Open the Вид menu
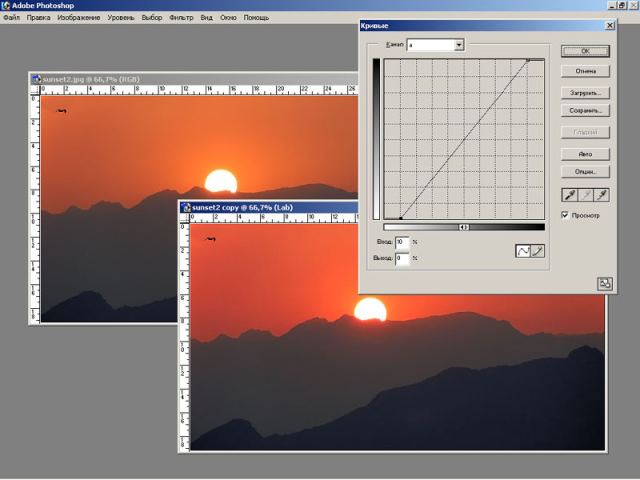Screen dimensions: 640x480 (207, 18)
